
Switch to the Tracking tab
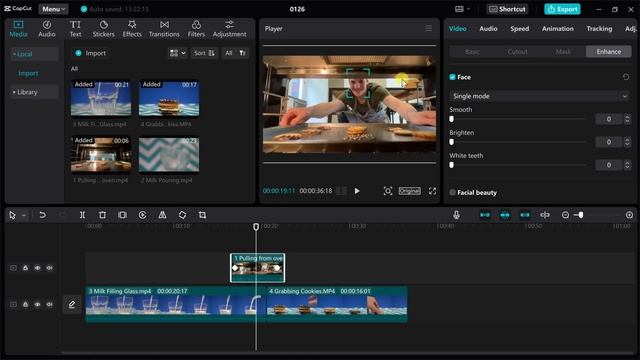point(599,29)
